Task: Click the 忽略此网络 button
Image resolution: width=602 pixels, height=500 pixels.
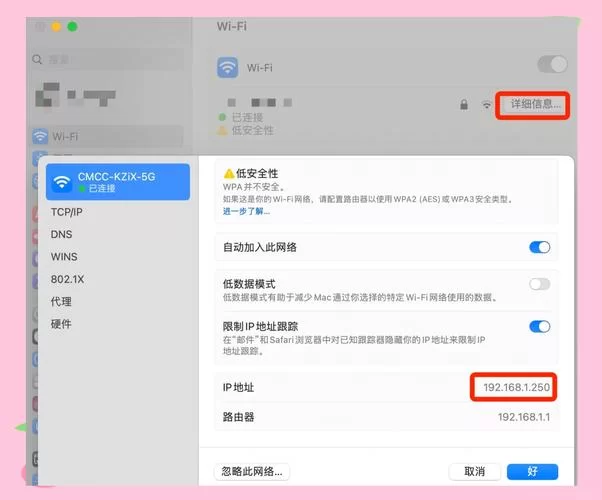Action: click(252, 471)
